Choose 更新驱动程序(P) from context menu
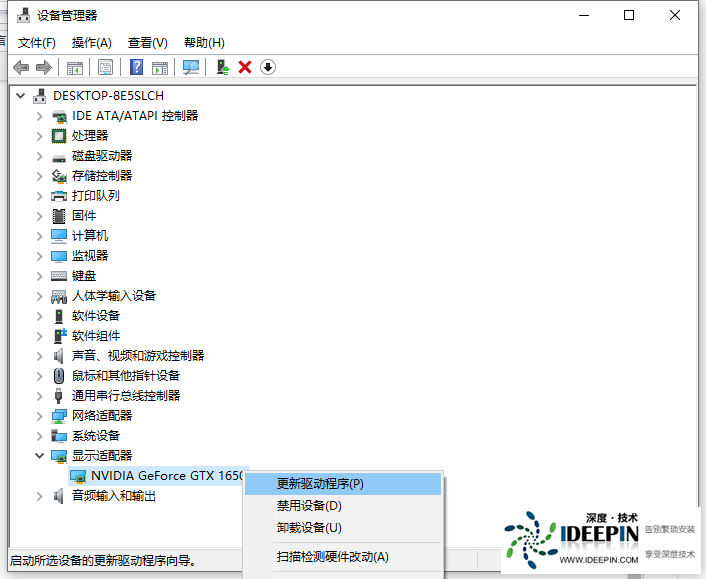This screenshot has width=706, height=579. (343, 484)
